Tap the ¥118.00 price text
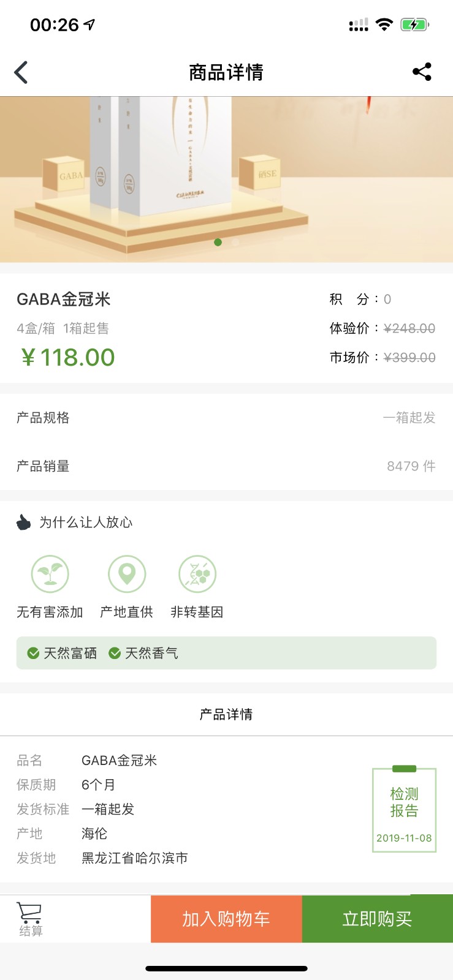The image size is (453, 980). coord(68,357)
